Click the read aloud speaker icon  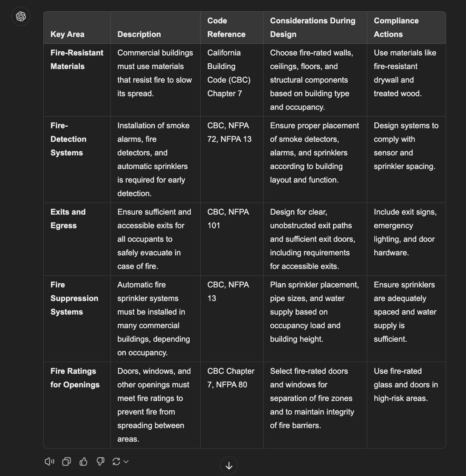49,461
